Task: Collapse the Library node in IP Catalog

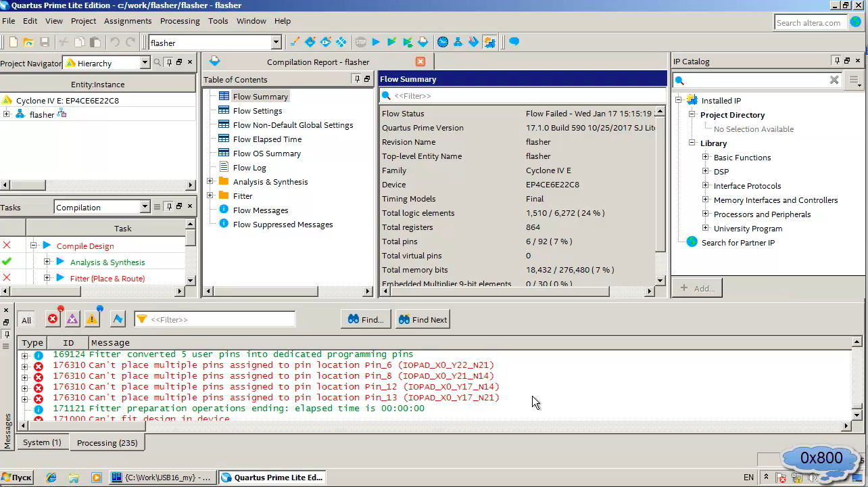Action: 692,143
